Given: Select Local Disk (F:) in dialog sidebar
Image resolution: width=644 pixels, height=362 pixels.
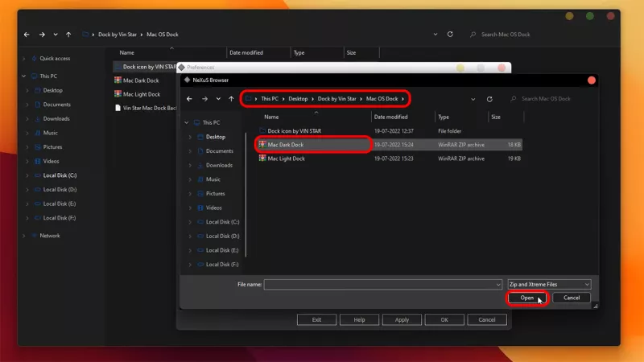Looking at the screenshot, I should click(x=222, y=265).
